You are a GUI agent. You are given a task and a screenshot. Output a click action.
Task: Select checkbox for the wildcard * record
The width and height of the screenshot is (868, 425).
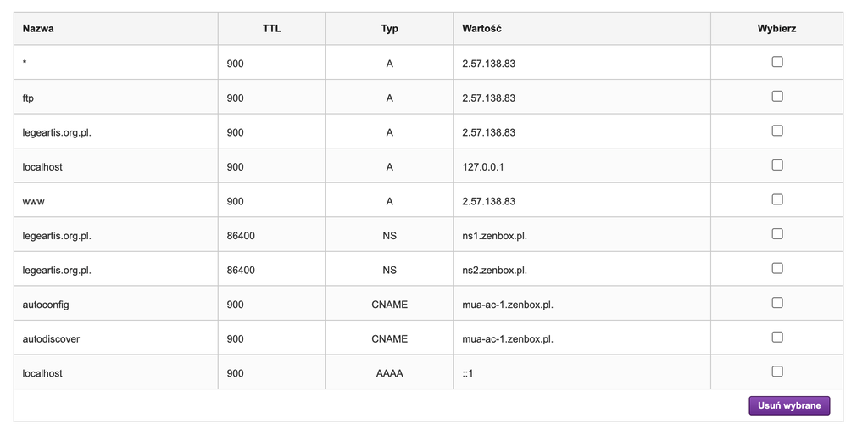pos(776,62)
